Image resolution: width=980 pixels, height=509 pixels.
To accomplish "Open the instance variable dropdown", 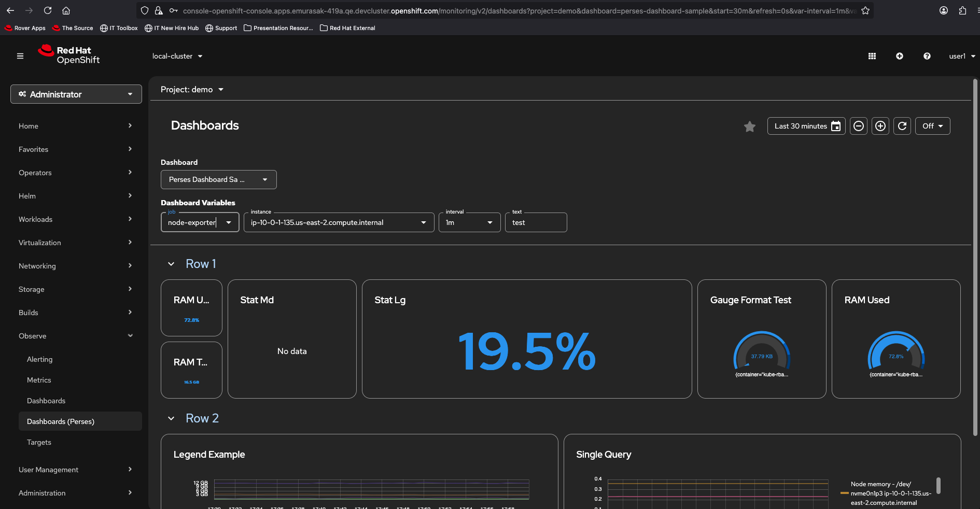I will [339, 222].
